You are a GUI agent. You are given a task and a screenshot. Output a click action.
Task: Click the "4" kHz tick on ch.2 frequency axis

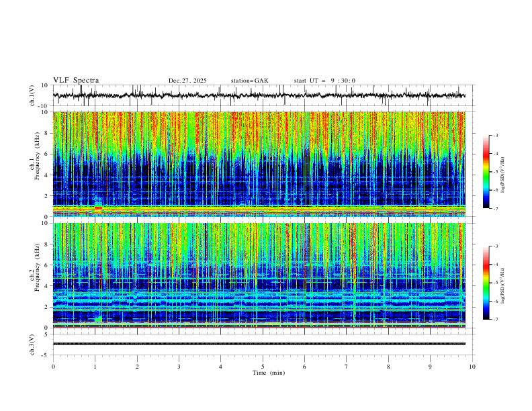click(47, 286)
